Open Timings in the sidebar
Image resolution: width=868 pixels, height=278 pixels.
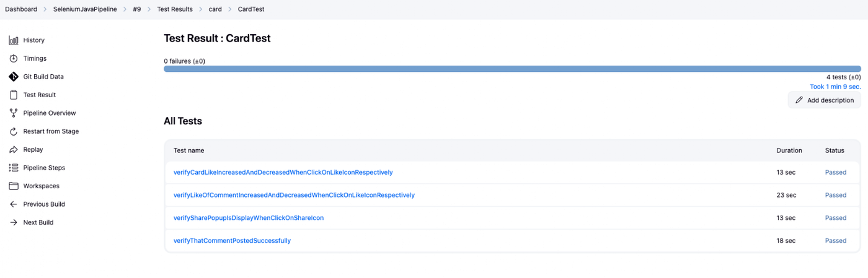point(35,58)
